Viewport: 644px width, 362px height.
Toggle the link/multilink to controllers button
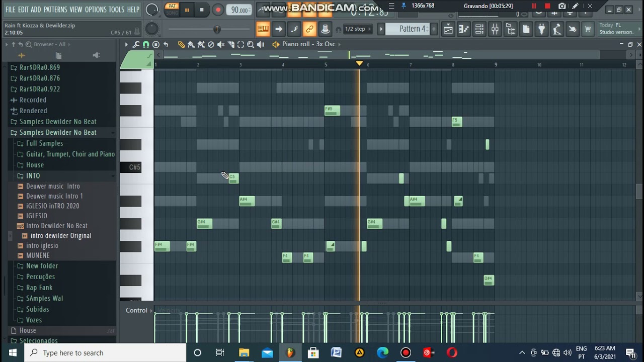tap(309, 29)
